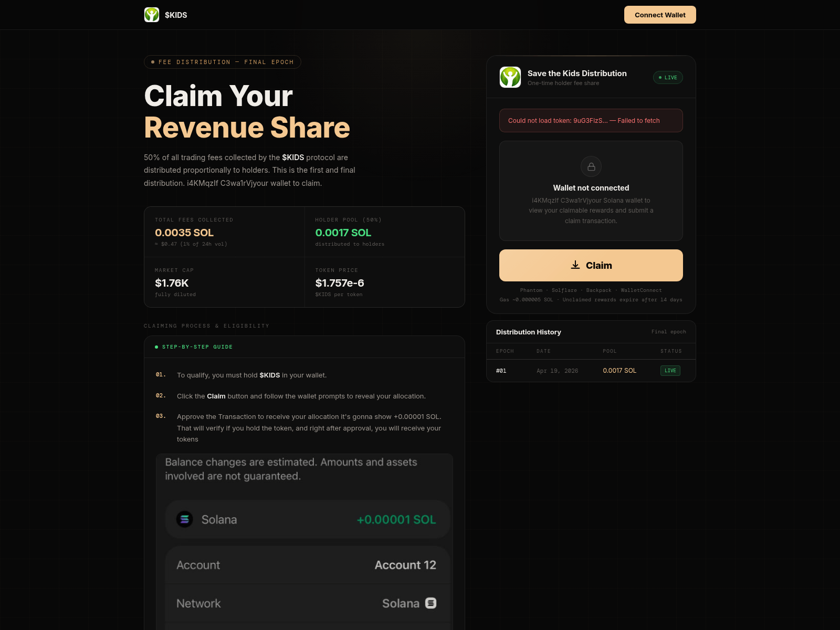Image resolution: width=840 pixels, height=630 pixels.
Task: Select the Holder Pool (50%) stat card
Action: tap(385, 232)
